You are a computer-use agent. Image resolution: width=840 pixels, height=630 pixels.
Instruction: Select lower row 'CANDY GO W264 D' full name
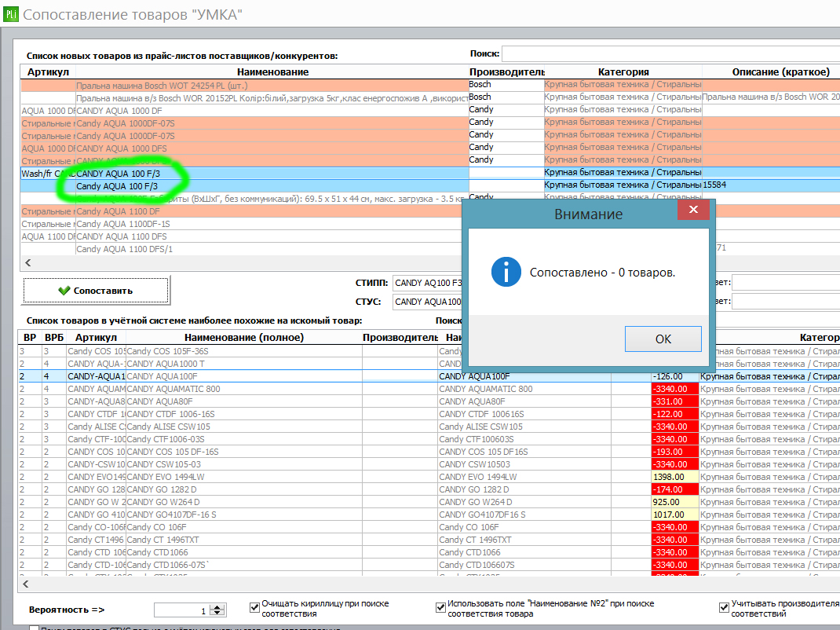click(243, 502)
